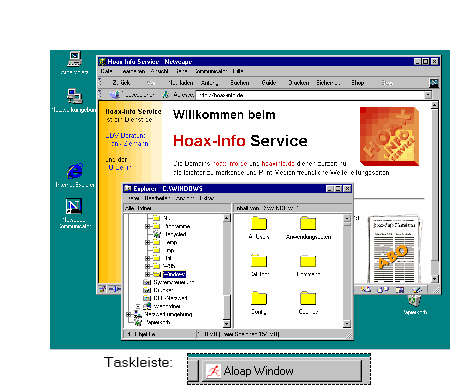450x385 pixels.
Task: Open the Communicator menu in Netscape
Action: (211, 71)
